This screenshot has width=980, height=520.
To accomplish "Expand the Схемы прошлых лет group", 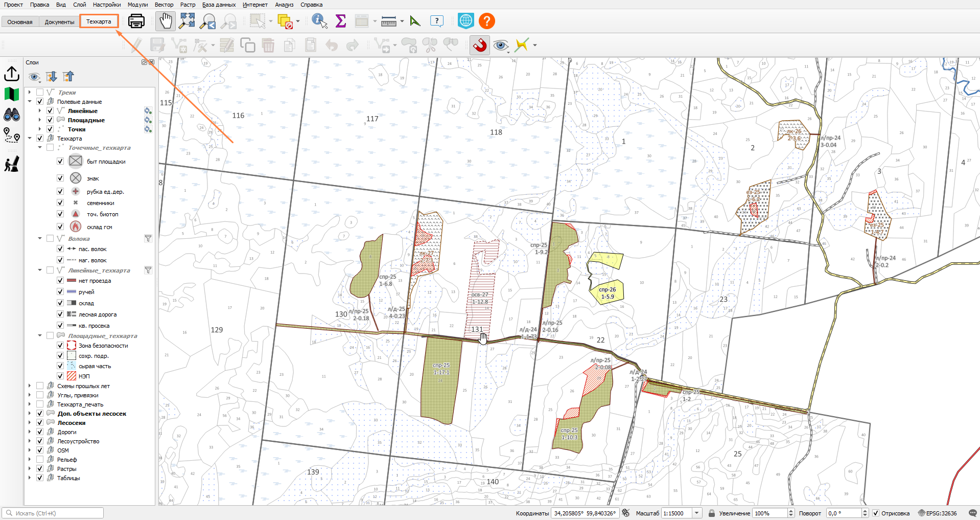I will [x=30, y=386].
